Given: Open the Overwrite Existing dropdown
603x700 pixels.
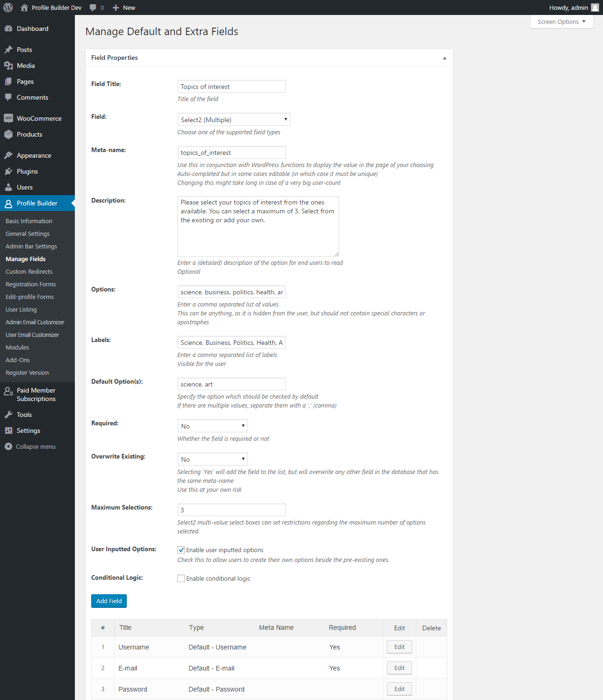Looking at the screenshot, I should pyautogui.click(x=212, y=459).
